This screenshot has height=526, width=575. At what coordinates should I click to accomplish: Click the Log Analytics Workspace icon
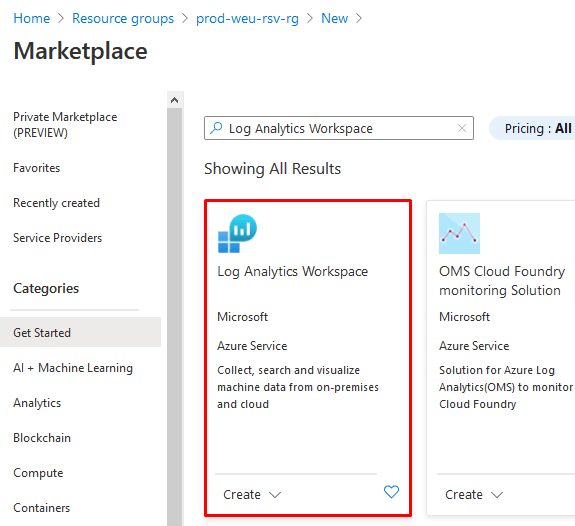click(x=237, y=234)
